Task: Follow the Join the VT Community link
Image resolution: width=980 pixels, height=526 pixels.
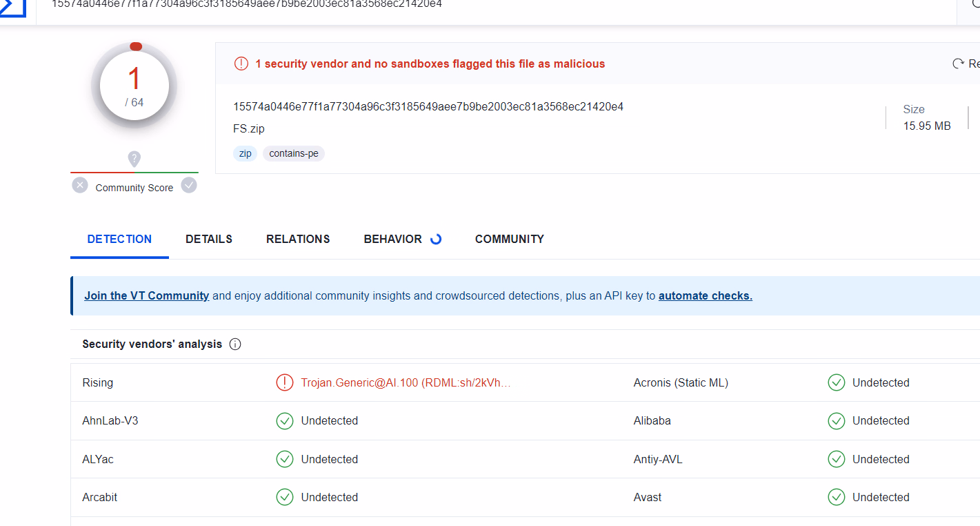Action: pyautogui.click(x=147, y=295)
